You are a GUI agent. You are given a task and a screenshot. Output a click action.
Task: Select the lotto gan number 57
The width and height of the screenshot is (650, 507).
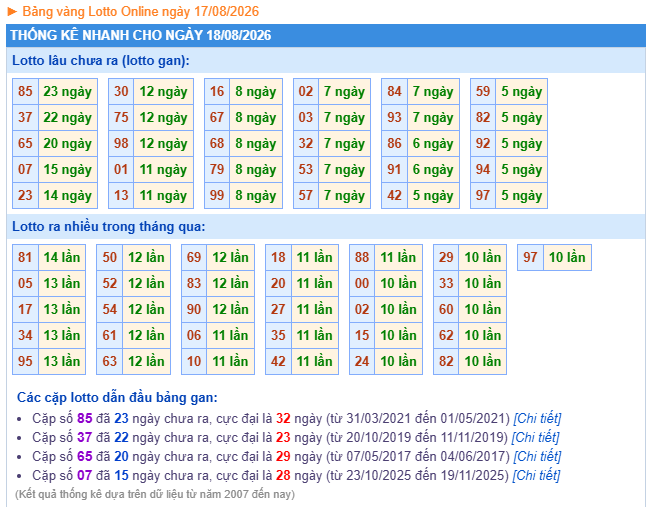(306, 195)
